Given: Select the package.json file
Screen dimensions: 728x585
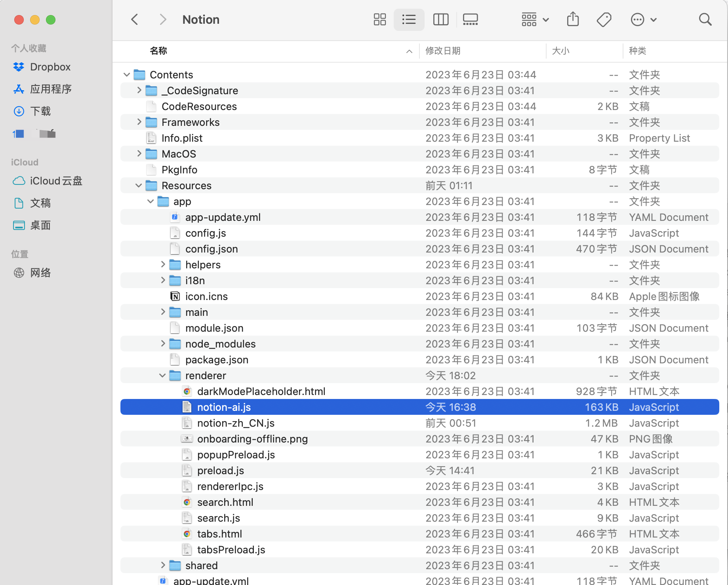Looking at the screenshot, I should coord(217,360).
